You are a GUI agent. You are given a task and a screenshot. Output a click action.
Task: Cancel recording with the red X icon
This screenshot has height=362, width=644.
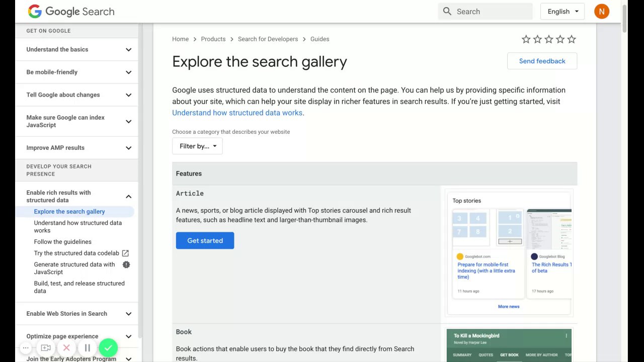[66, 347]
